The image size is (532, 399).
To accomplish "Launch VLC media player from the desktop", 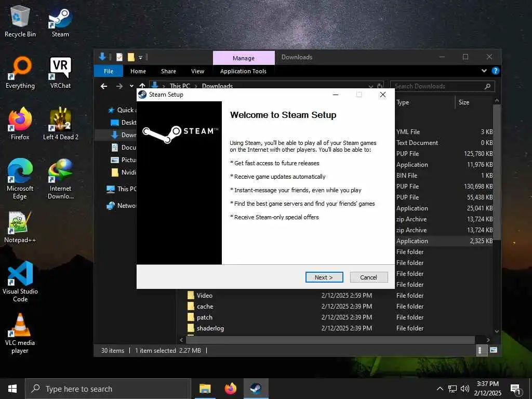I will 20,333.
